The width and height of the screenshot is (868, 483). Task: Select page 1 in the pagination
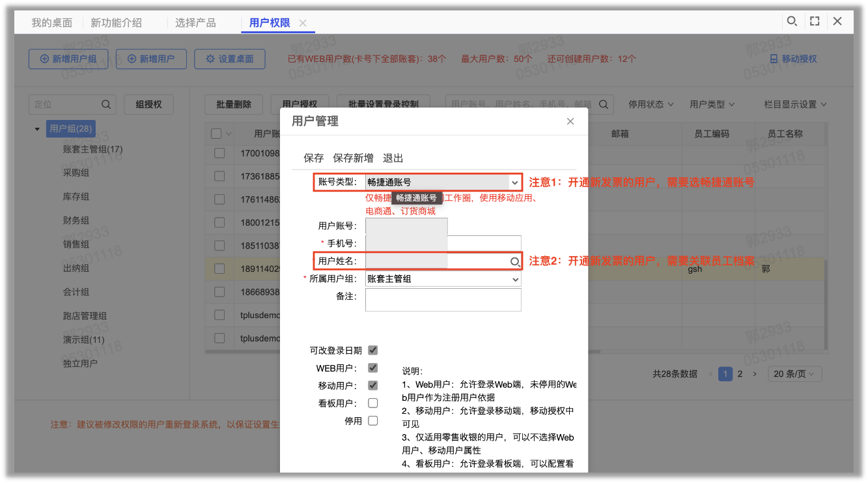725,374
